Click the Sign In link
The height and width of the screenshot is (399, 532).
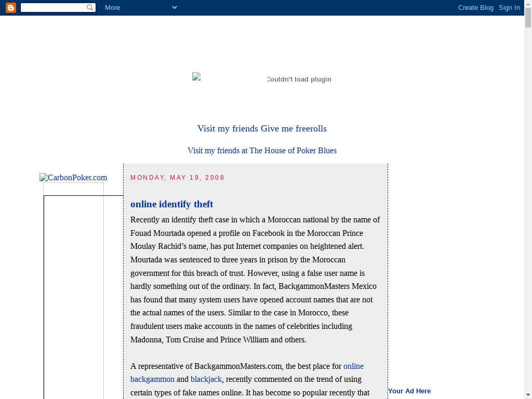tap(509, 7)
